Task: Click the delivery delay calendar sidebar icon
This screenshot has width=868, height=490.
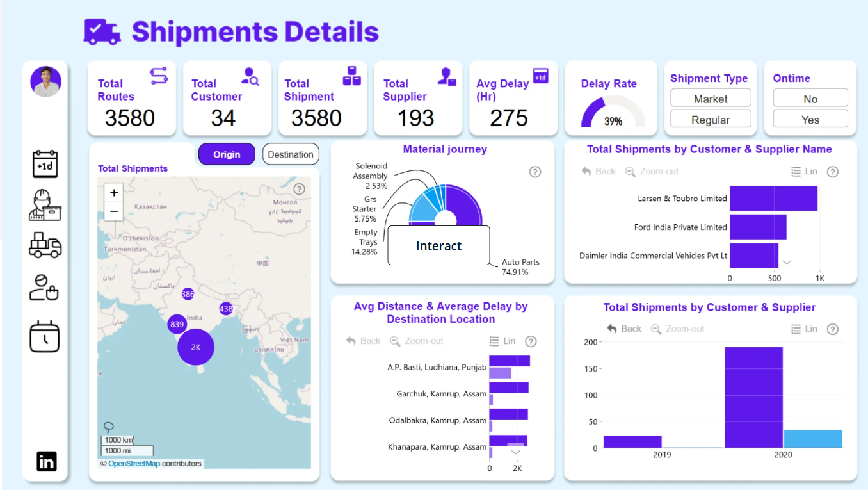Action: [x=45, y=164]
